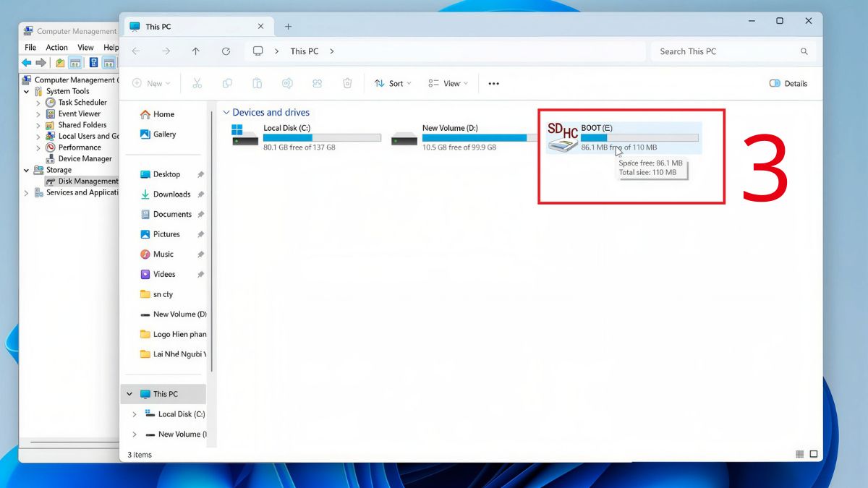Switch to large icons view in status bar
The width and height of the screenshot is (868, 488).
click(x=814, y=454)
